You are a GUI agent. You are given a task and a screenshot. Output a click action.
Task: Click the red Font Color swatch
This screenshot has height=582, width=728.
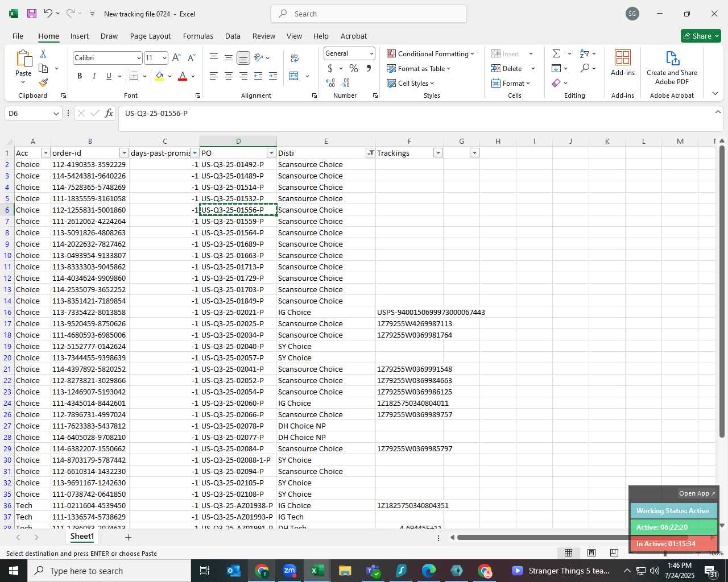pyautogui.click(x=183, y=76)
